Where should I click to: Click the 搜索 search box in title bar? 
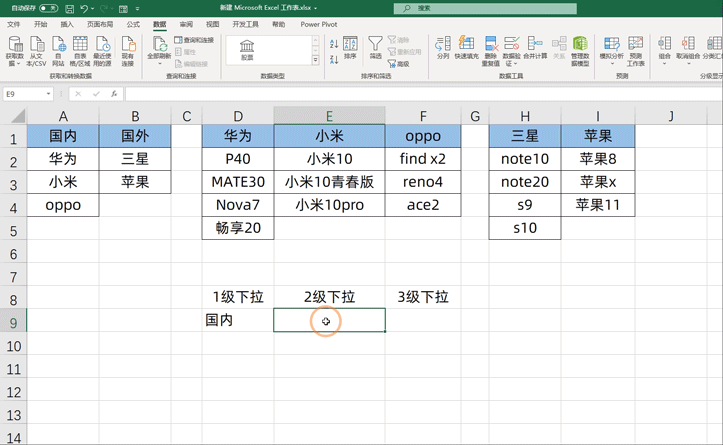coord(485,8)
